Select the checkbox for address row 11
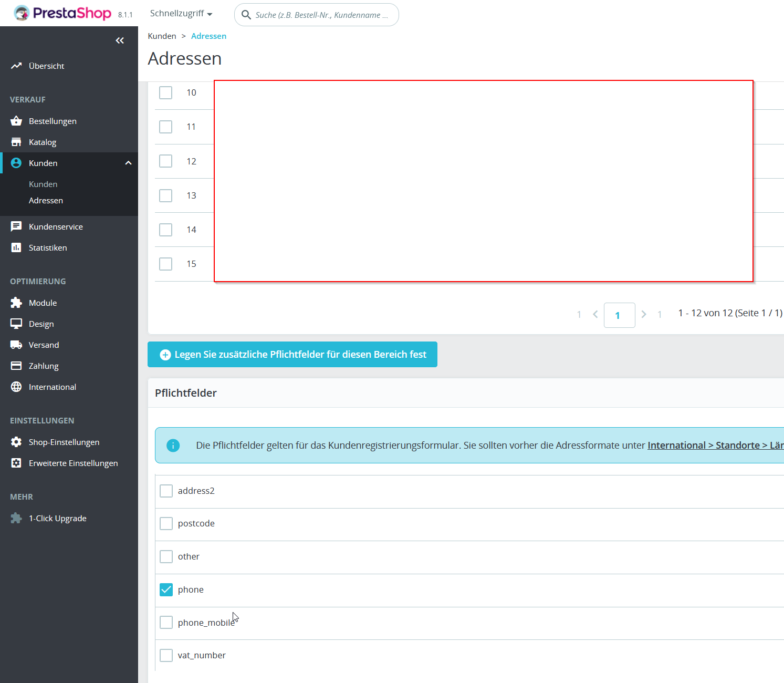The image size is (784, 683). tap(165, 127)
